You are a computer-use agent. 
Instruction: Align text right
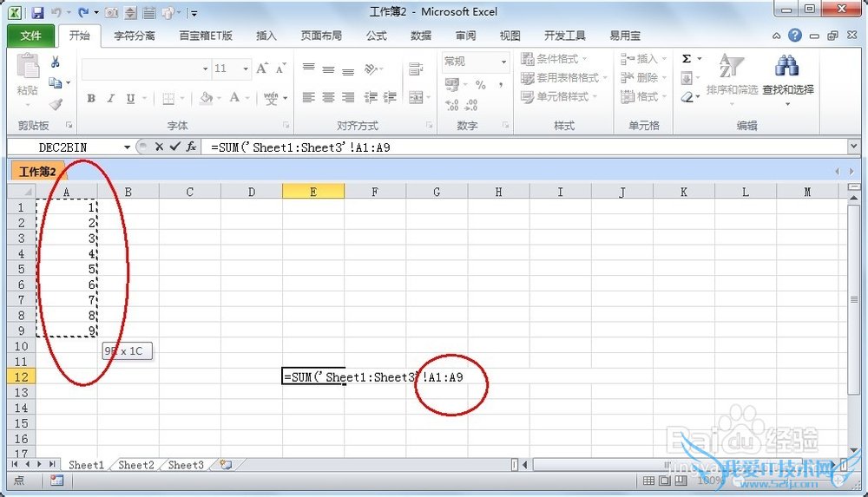pos(348,98)
